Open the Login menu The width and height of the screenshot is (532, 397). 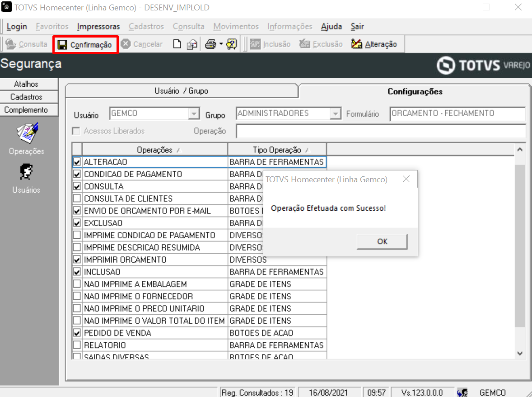(17, 27)
